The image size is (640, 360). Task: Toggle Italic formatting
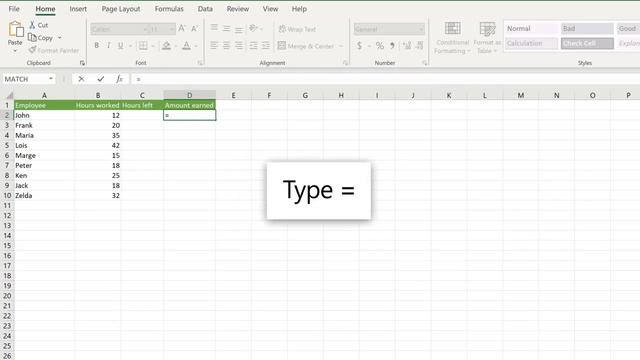pyautogui.click(x=108, y=45)
